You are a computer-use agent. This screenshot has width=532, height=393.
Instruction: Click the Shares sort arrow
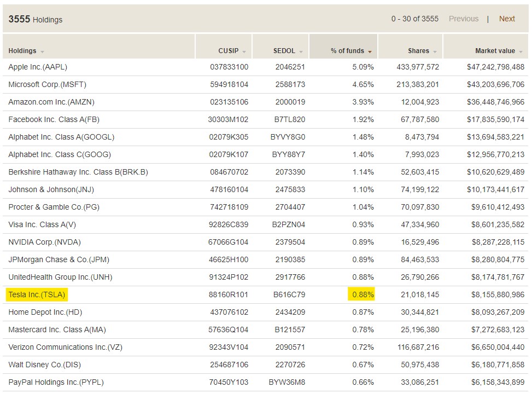pos(435,52)
